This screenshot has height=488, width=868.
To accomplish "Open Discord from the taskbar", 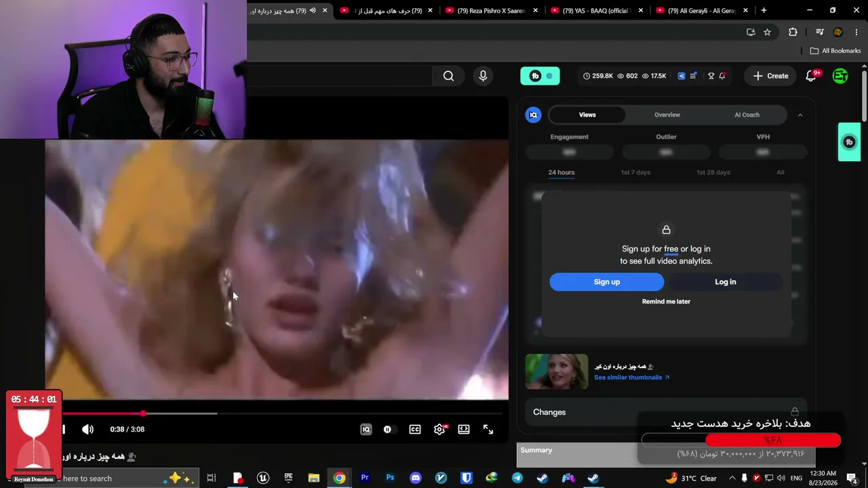I will [416, 479].
